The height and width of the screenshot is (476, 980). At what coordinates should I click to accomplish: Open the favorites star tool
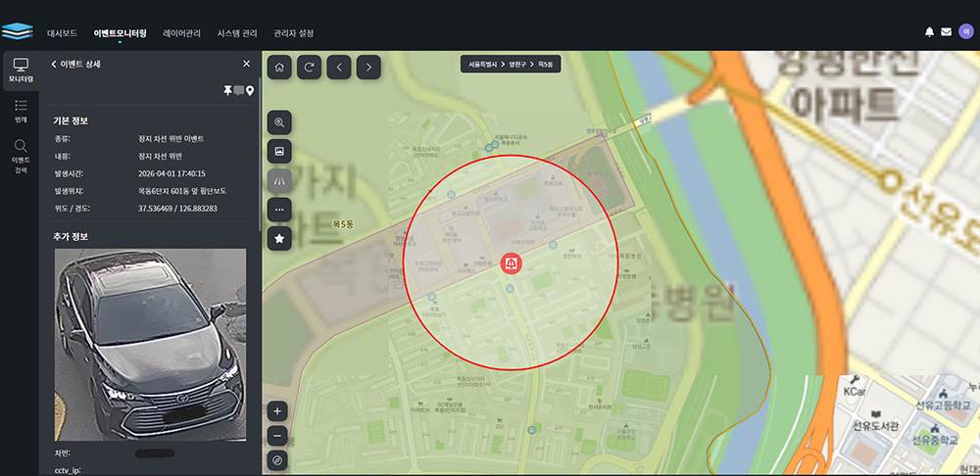(x=279, y=238)
